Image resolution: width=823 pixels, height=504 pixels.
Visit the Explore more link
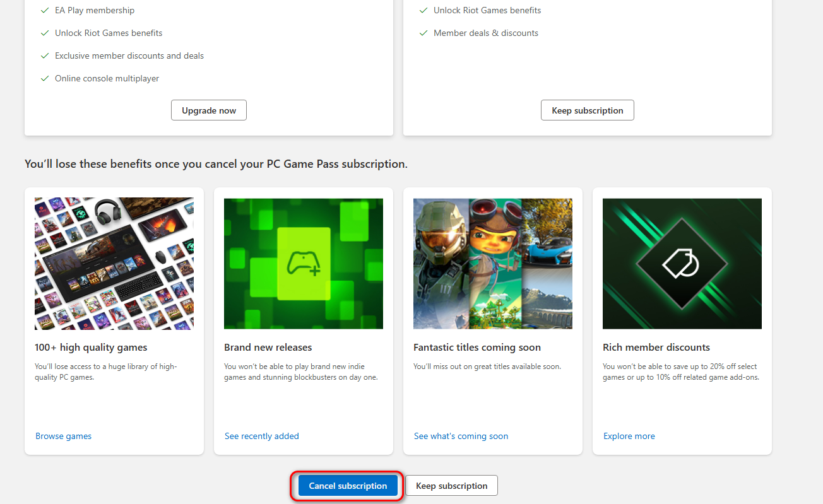coord(629,436)
